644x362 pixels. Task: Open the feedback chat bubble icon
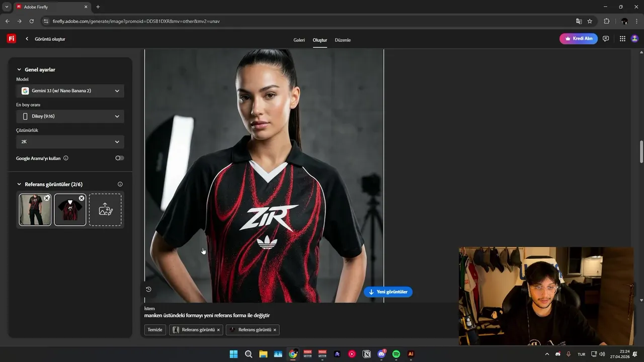(x=606, y=39)
